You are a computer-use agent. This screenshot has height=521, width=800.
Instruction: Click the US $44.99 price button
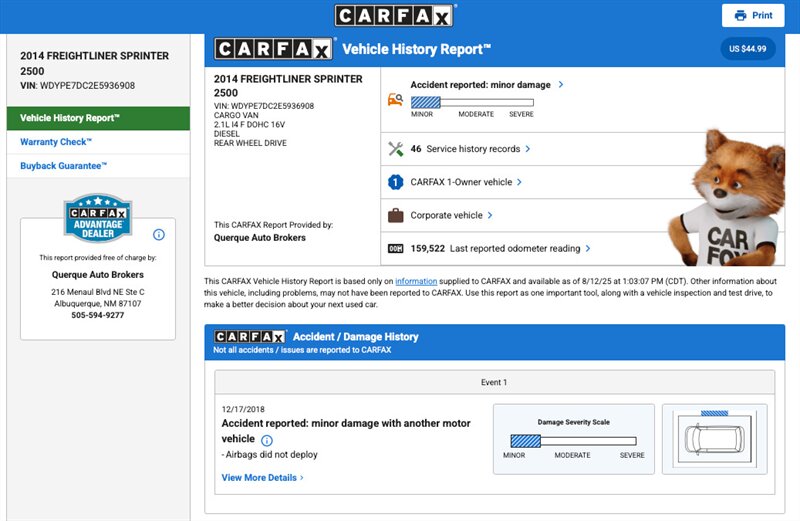point(748,49)
